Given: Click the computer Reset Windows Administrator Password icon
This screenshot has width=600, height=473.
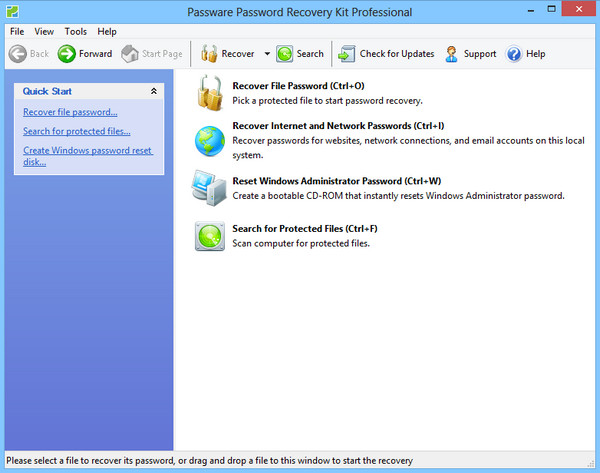Looking at the screenshot, I should click(210, 188).
